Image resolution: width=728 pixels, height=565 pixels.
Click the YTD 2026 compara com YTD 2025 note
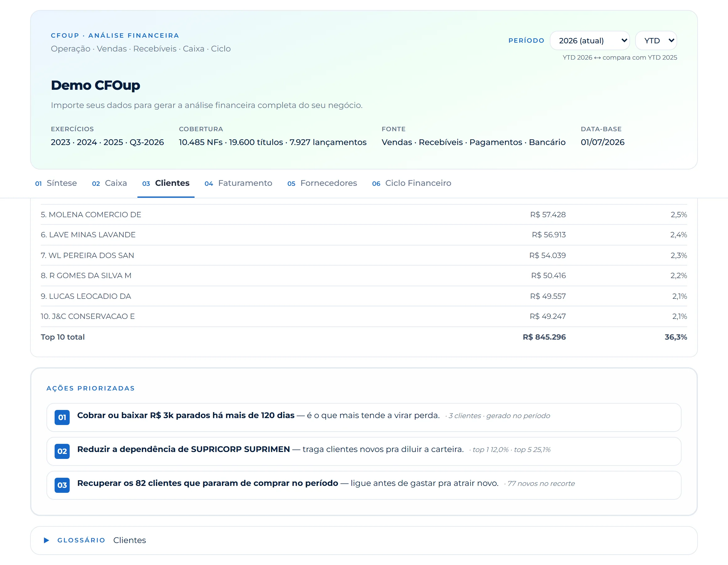click(x=620, y=57)
